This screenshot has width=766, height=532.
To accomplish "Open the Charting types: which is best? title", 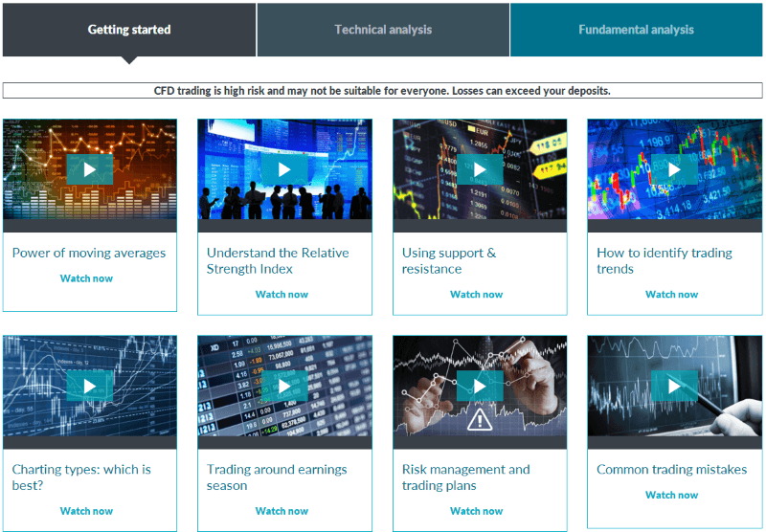I will (x=81, y=477).
